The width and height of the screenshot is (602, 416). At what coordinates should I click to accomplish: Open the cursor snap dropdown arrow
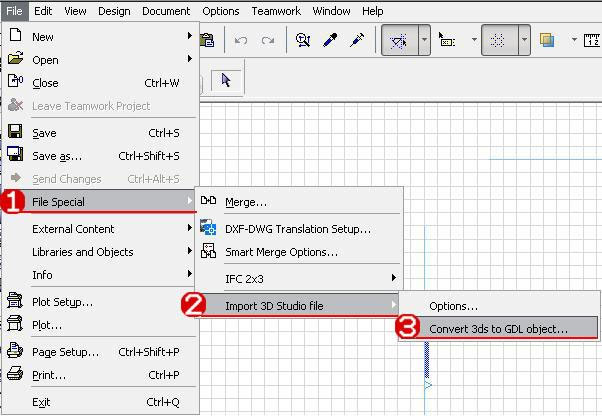point(475,40)
